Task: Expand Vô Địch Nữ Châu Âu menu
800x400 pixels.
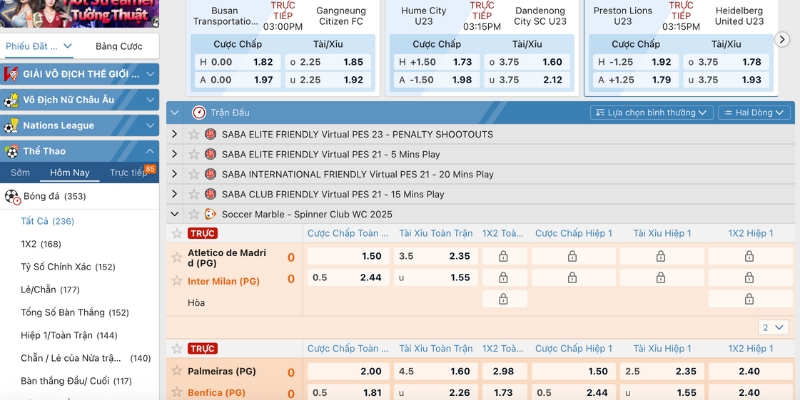Action: coord(80,100)
